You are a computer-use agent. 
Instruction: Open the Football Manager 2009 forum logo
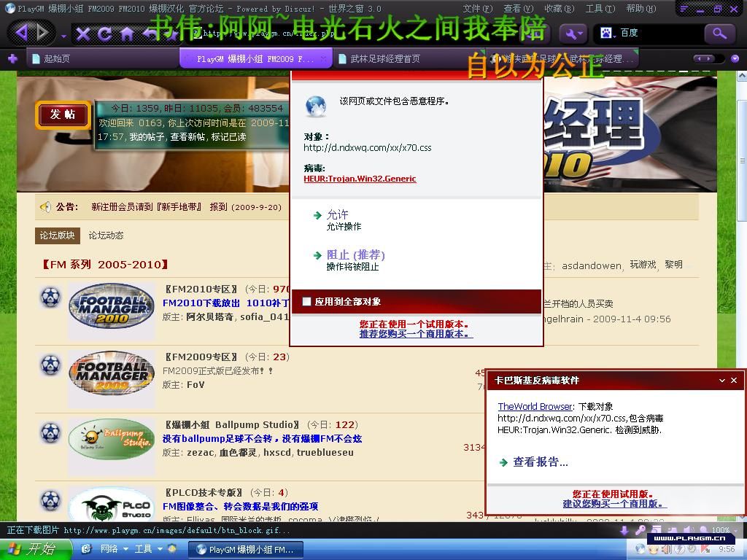(112, 373)
